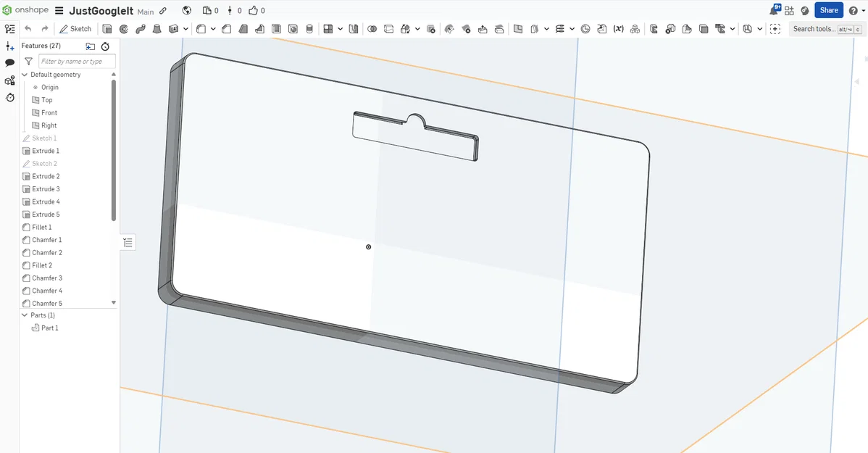Click the Filter by name or type field
868x453 pixels.
click(x=77, y=62)
